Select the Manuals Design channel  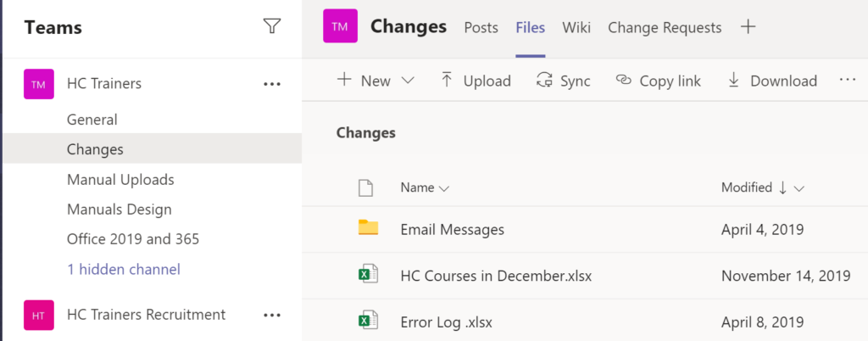(x=119, y=210)
